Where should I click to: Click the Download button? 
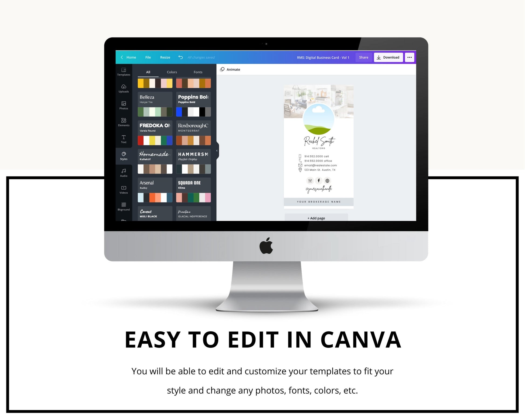[x=388, y=57]
